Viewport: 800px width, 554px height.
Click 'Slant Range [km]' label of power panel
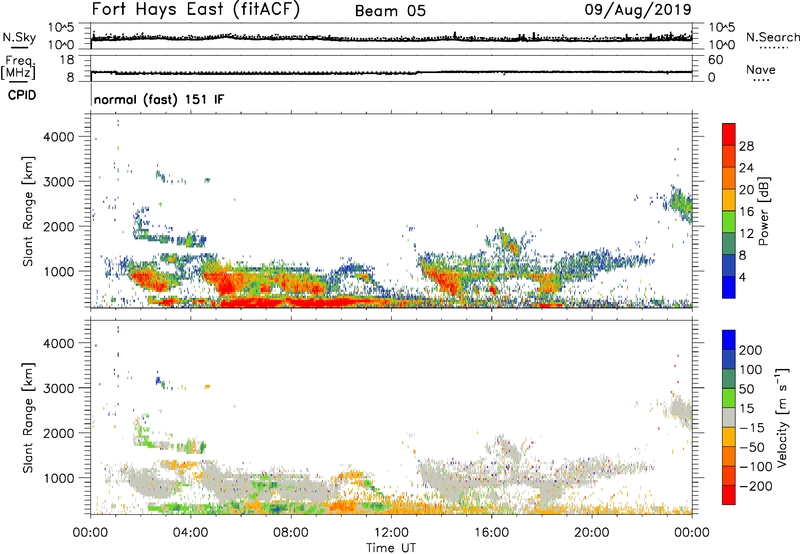pyautogui.click(x=28, y=211)
